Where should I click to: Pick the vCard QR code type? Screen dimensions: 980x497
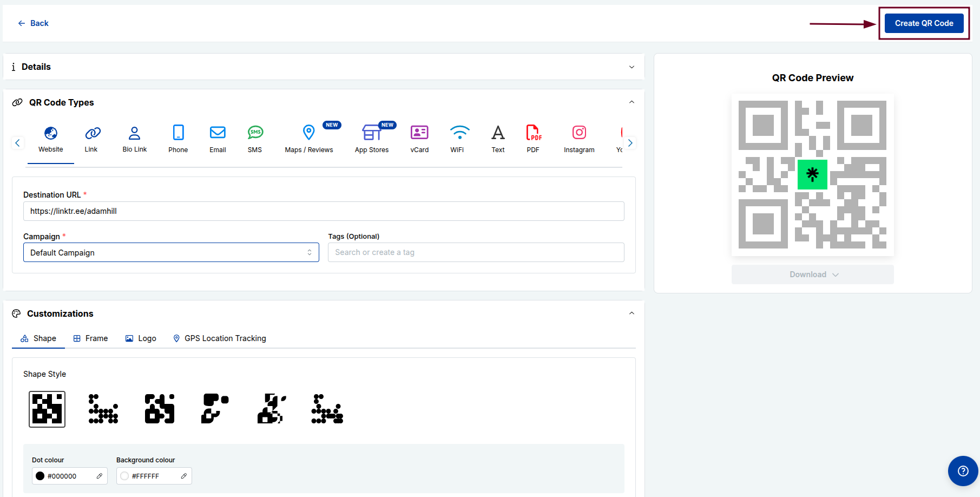pos(419,139)
